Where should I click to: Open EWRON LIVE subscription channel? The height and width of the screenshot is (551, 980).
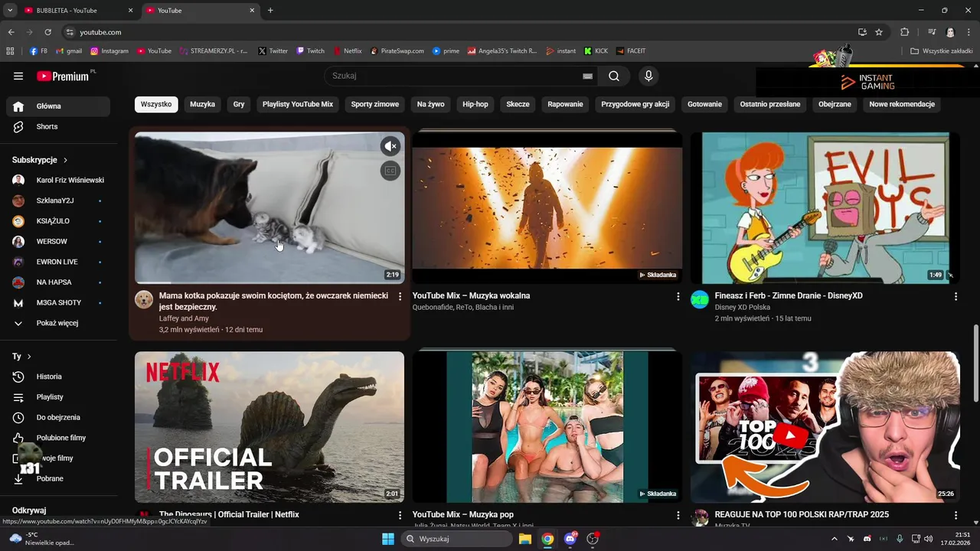(58, 262)
